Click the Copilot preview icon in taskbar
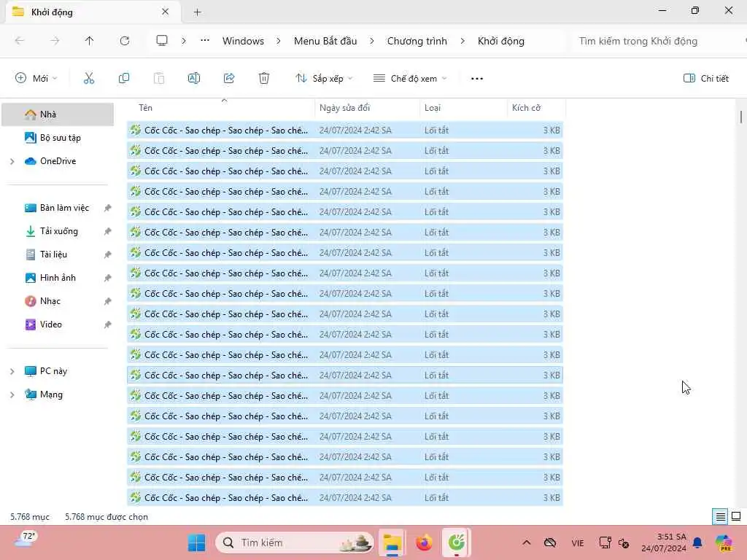This screenshot has height=560, width=747. [x=724, y=542]
